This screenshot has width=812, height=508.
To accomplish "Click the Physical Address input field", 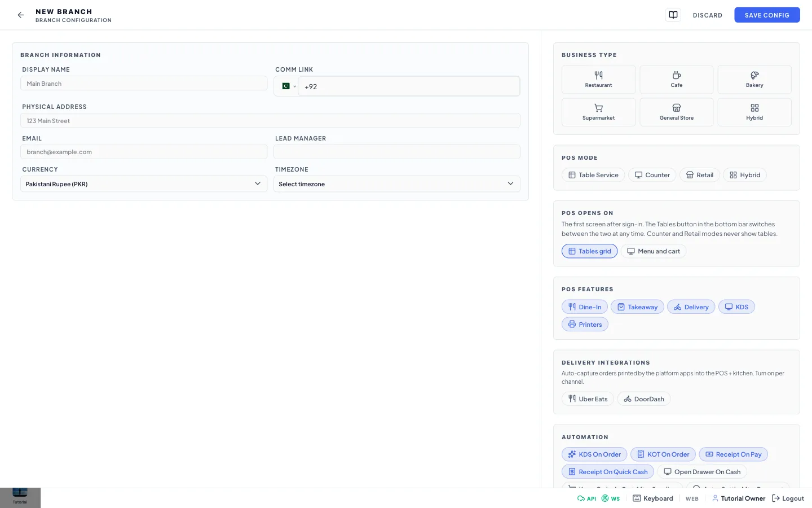I will click(x=270, y=121).
